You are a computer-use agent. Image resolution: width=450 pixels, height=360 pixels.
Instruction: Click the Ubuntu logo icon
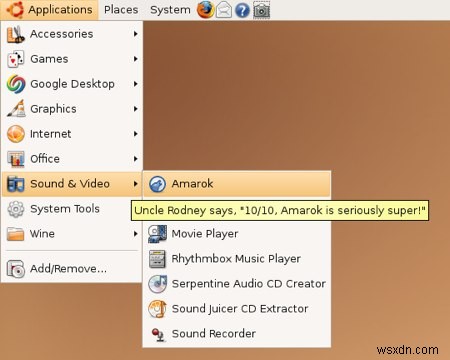tap(15, 9)
